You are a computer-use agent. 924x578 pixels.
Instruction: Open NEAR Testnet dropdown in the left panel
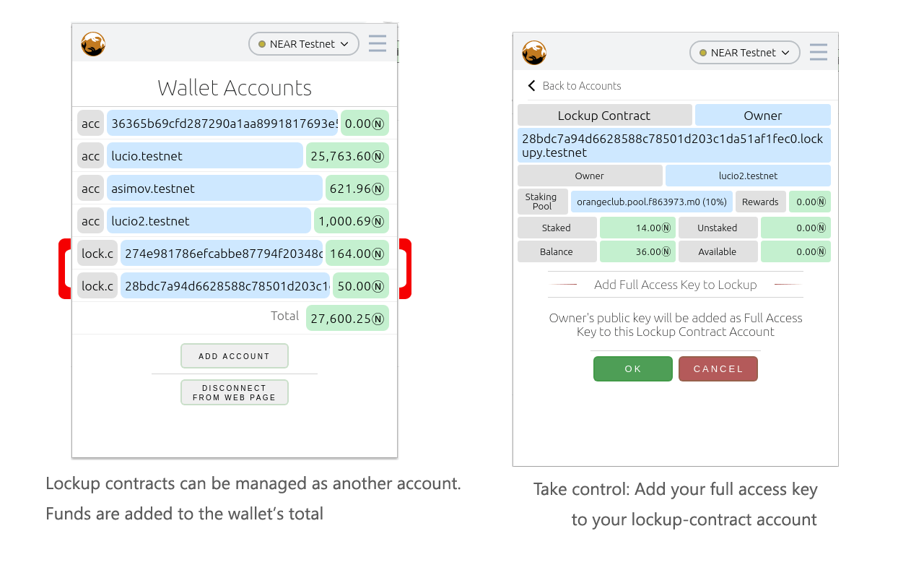click(304, 44)
